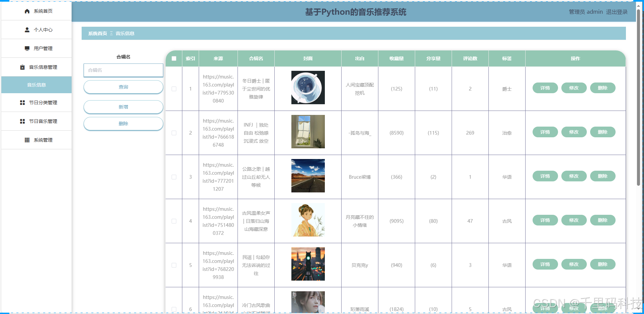
Task: Click 退出登录 to log out
Action: tap(617, 12)
